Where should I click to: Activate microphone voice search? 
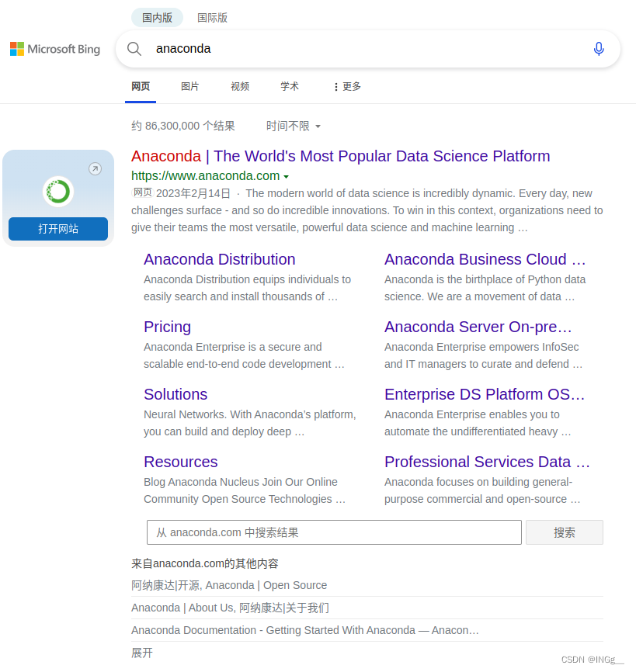[598, 49]
